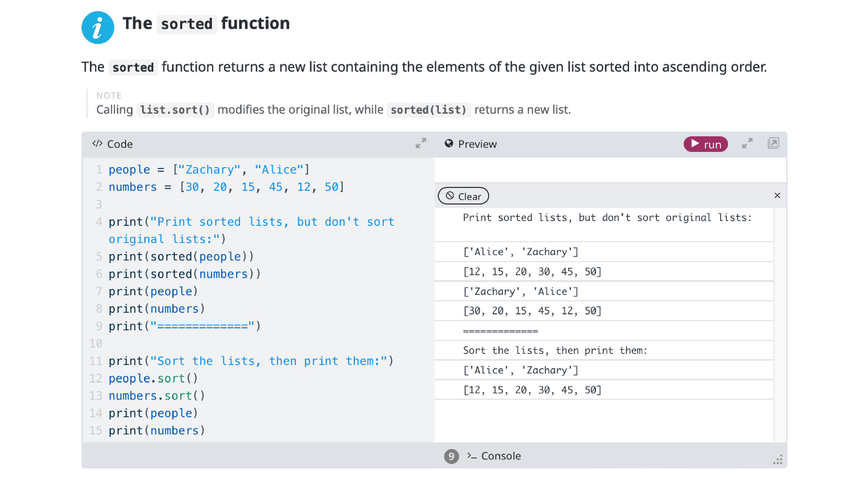Click line 12 people.sort() in the editor

[x=153, y=378]
